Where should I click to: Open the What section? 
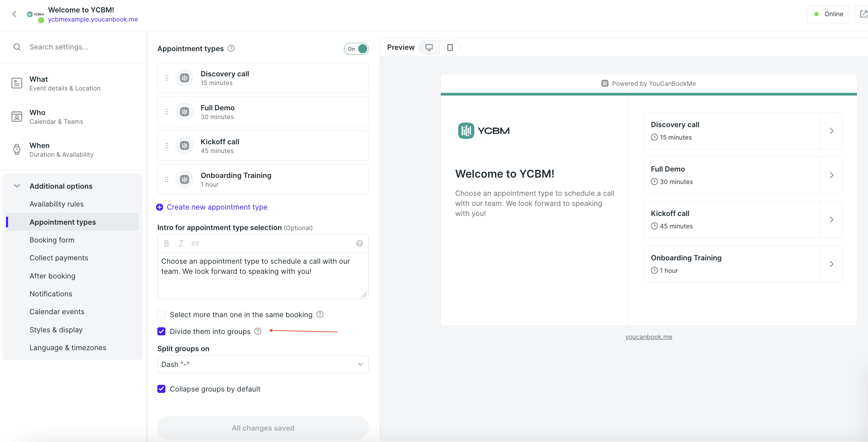click(73, 83)
